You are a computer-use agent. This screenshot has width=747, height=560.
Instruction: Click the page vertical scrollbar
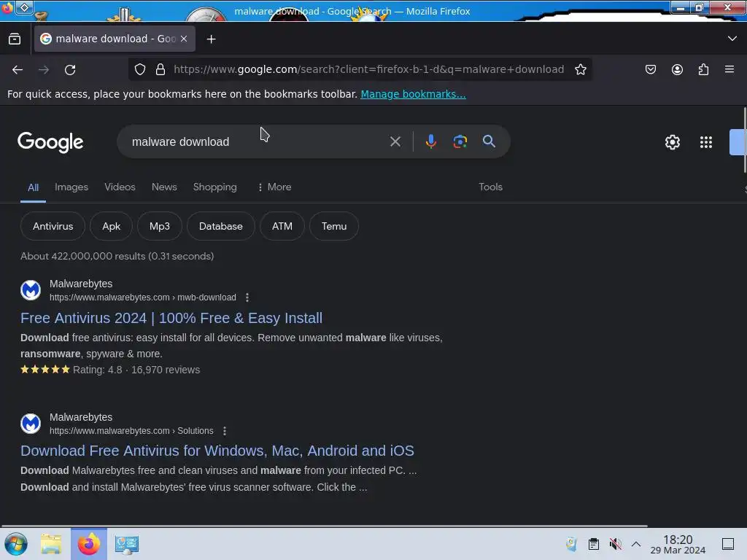(745, 141)
